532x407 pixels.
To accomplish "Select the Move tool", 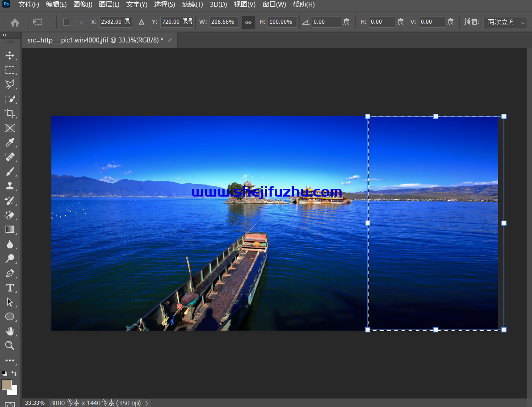I will pos(10,55).
